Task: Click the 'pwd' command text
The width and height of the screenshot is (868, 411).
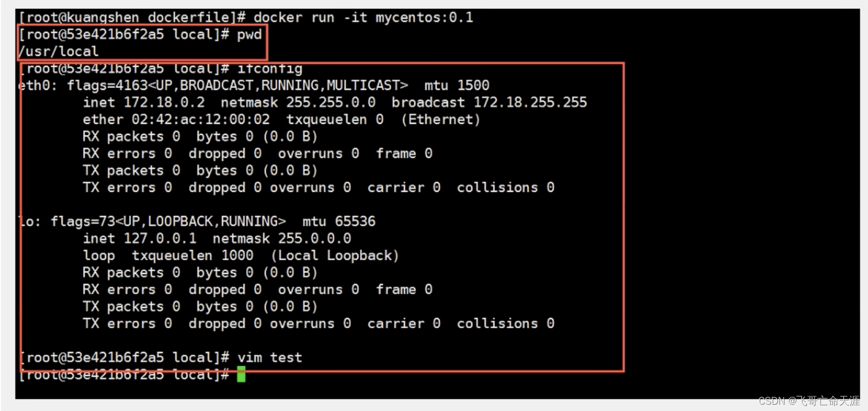Action: point(249,35)
